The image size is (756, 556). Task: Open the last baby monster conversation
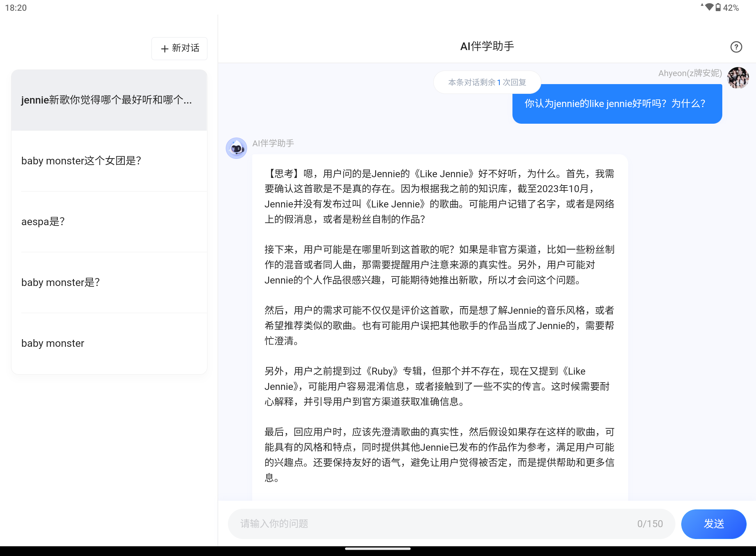pyautogui.click(x=109, y=343)
